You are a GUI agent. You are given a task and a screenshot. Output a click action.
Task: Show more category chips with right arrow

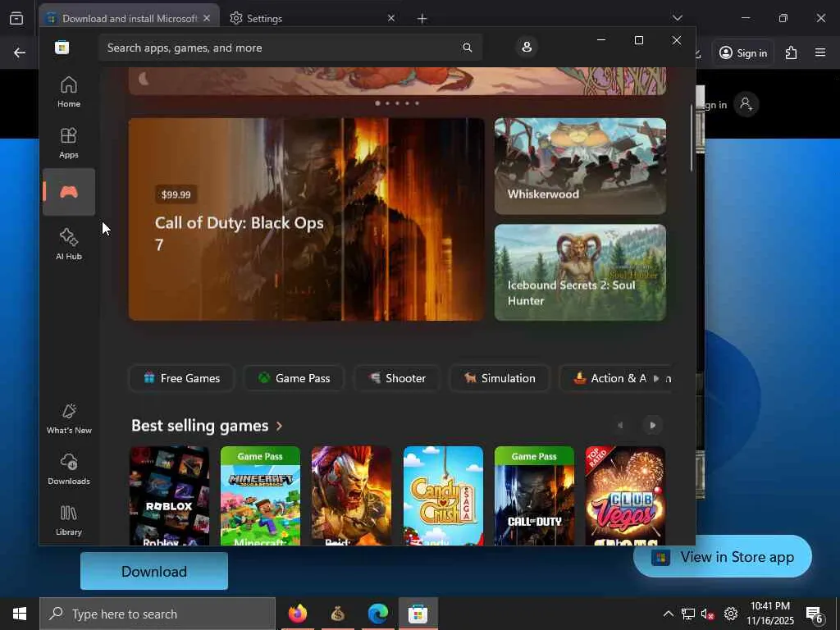click(x=656, y=378)
